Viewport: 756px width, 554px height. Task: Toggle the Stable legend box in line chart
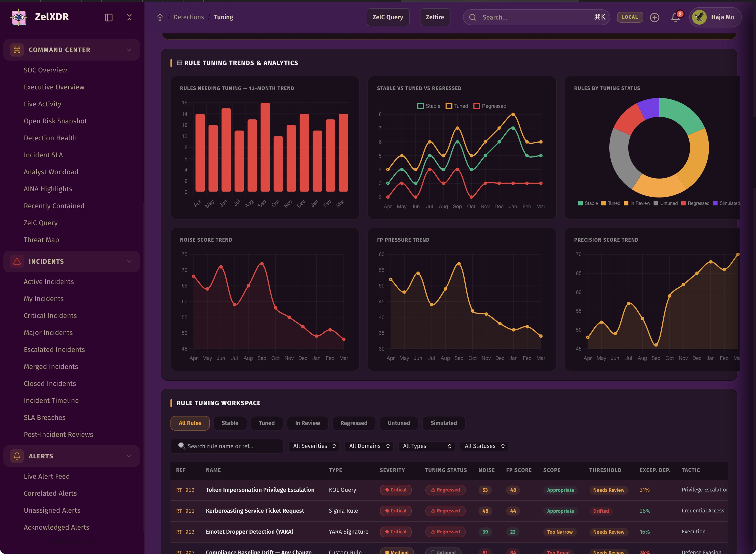[420, 106]
